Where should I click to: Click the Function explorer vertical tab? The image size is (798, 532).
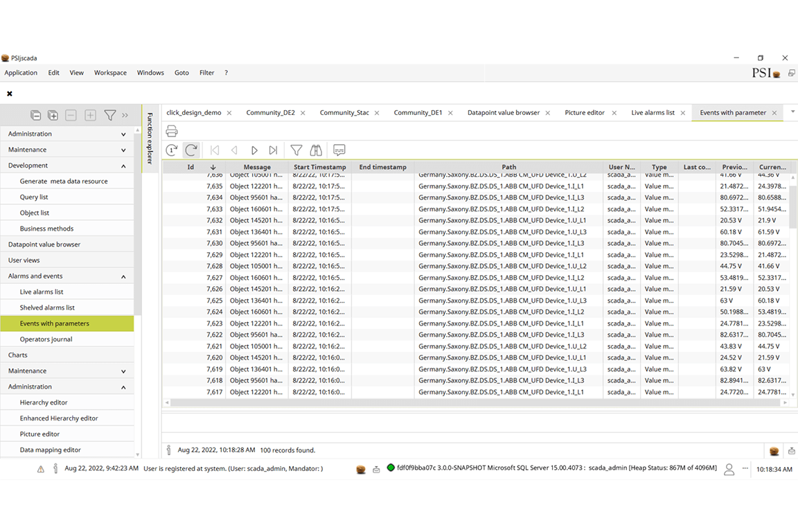pos(150,138)
